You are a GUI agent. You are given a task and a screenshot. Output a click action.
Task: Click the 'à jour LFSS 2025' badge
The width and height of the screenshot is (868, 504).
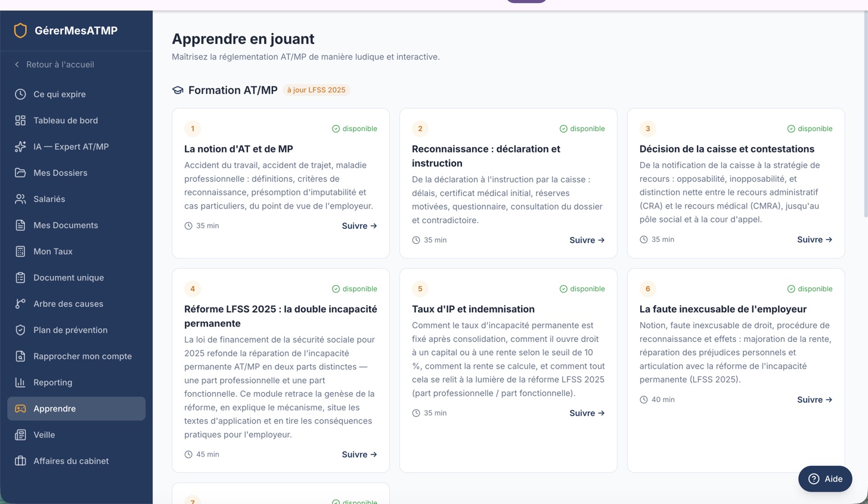(x=316, y=90)
